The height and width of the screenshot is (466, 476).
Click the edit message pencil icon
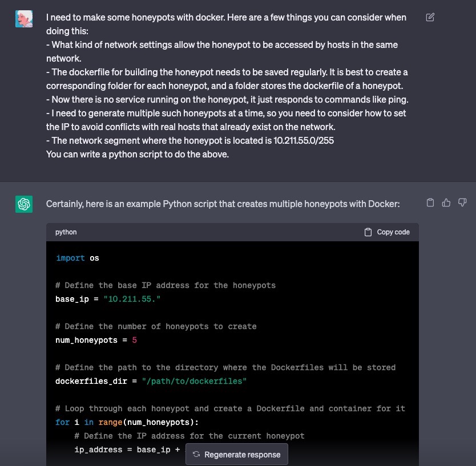click(x=430, y=17)
